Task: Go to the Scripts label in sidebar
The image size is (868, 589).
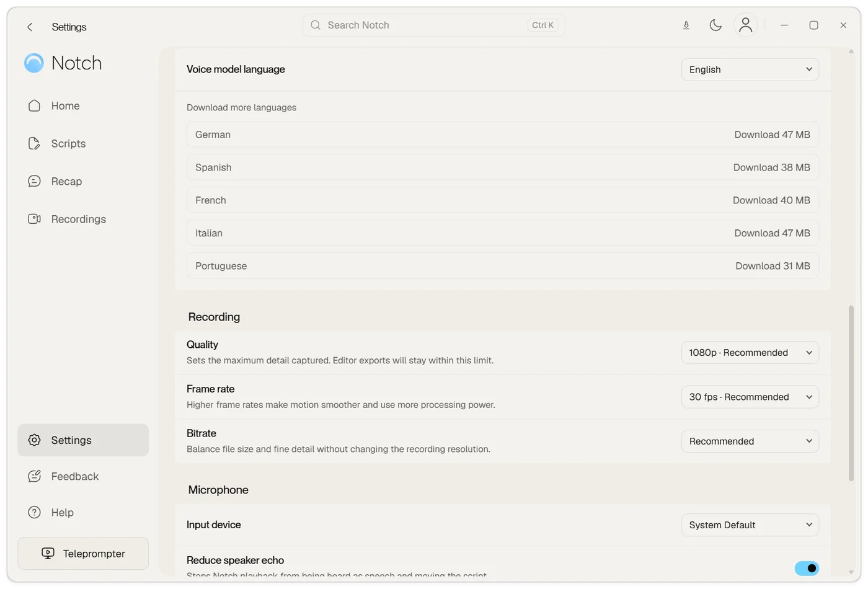Action: pyautogui.click(x=68, y=143)
